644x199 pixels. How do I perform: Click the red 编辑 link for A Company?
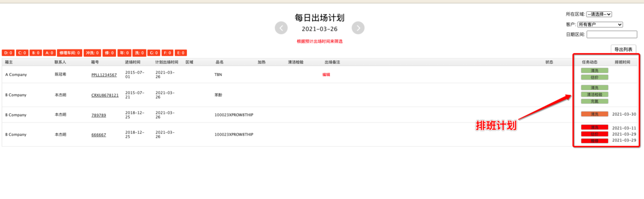pos(326,75)
